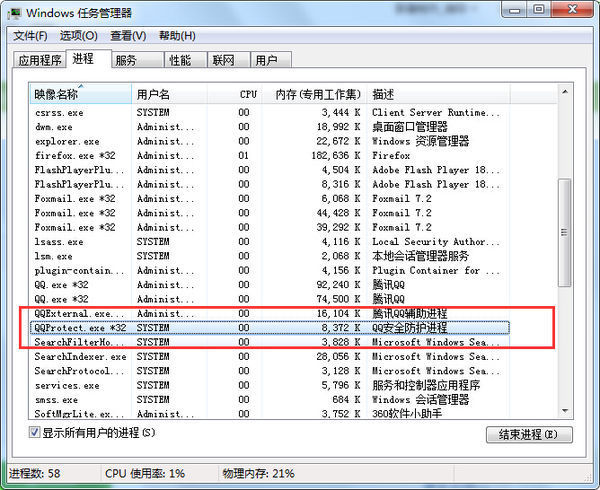
Task: Select Foxmail.exe row using 44,428 K
Action: (x=270, y=213)
